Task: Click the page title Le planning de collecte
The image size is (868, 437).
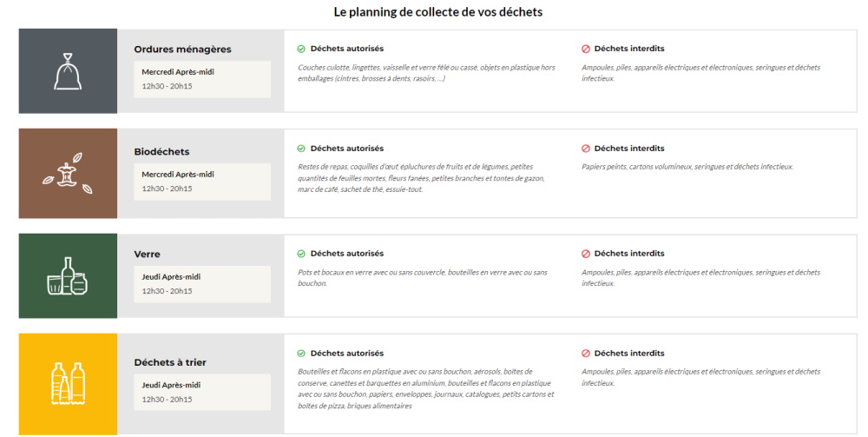Action: pyautogui.click(x=437, y=11)
